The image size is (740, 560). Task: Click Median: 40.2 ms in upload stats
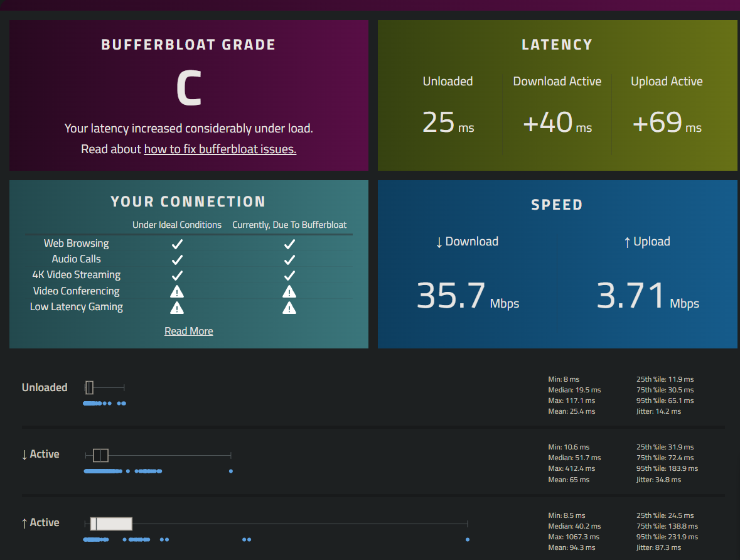pos(574,526)
